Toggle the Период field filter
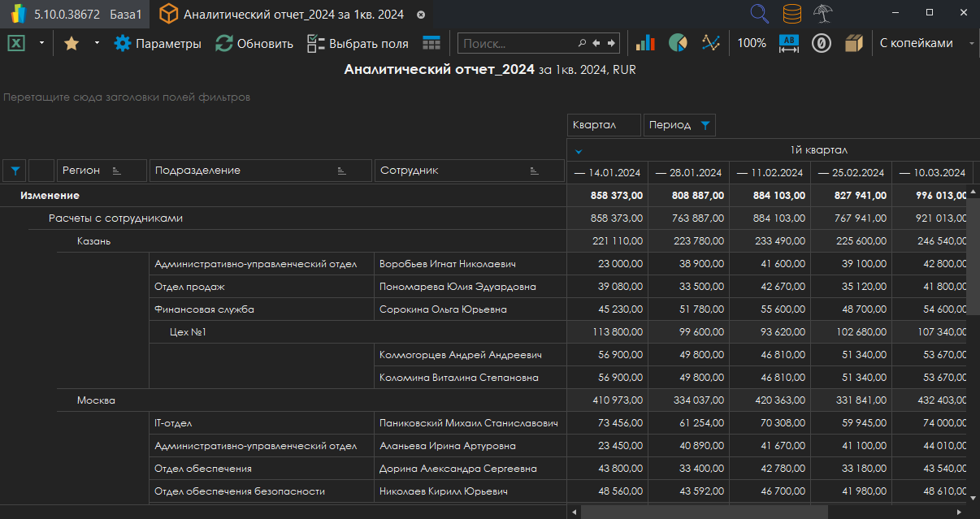This screenshot has height=519, width=980. (x=705, y=125)
